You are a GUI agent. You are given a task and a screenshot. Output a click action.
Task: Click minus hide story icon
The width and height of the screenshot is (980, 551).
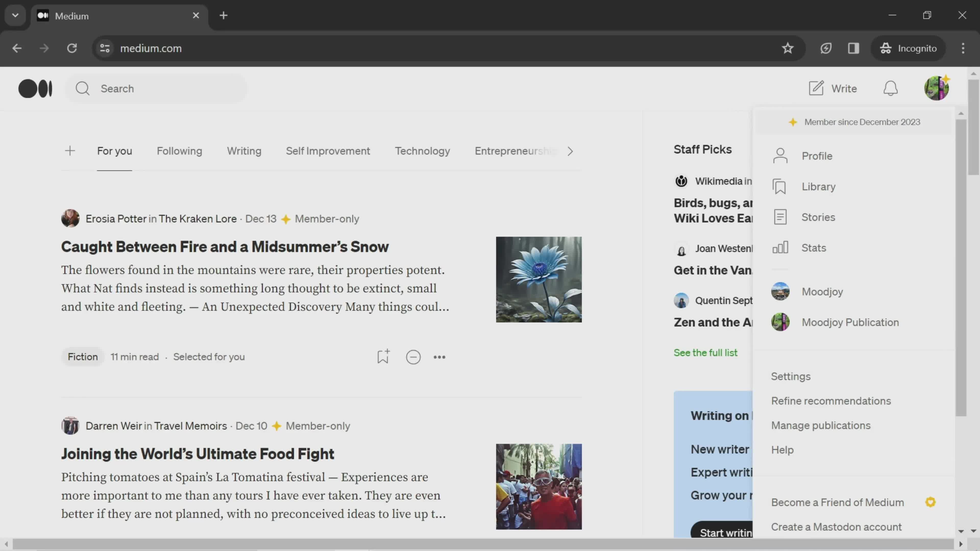tap(413, 357)
